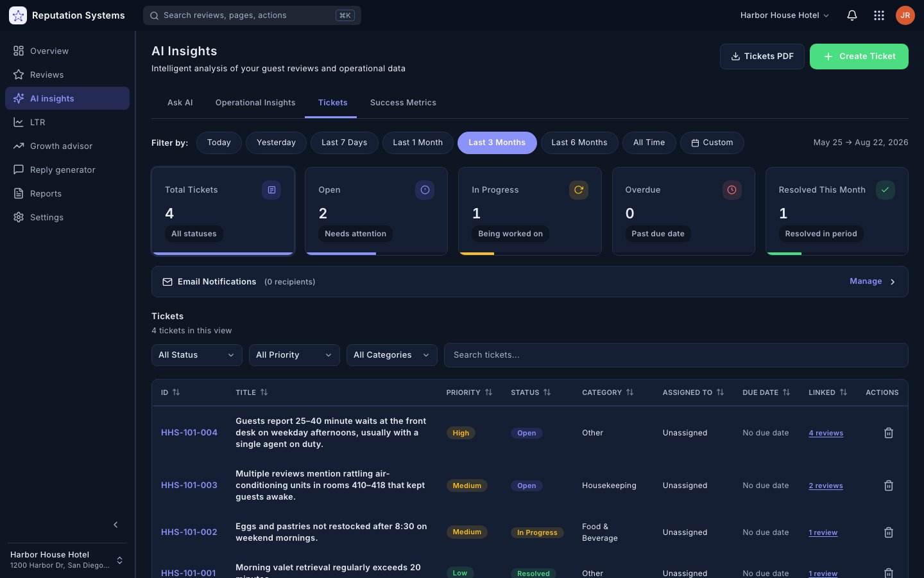Collapse the sidebar with the arrow
This screenshot has height=578, width=924.
pyautogui.click(x=116, y=525)
